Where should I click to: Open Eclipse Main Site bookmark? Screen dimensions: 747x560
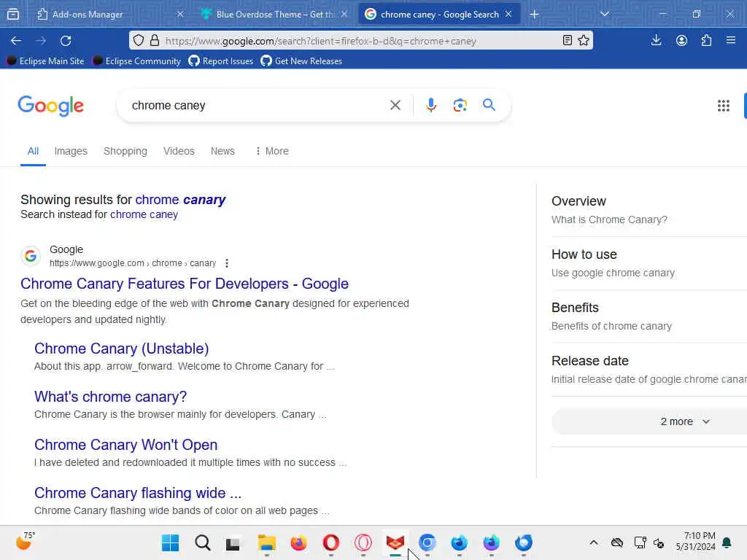[45, 61]
